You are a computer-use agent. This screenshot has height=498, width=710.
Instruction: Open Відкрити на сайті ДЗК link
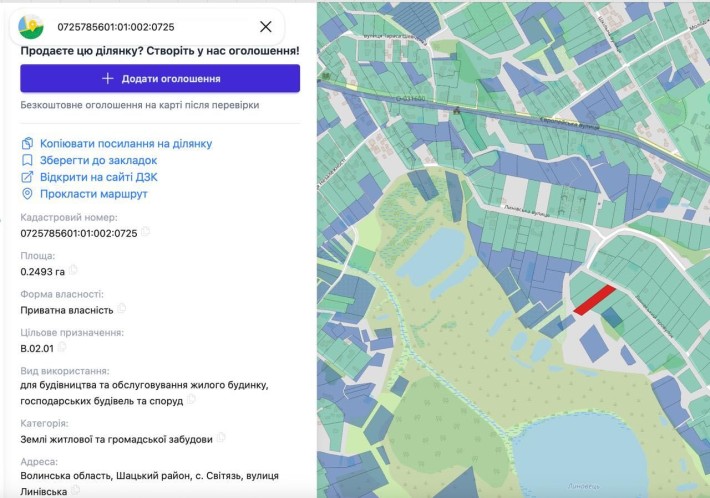99,177
